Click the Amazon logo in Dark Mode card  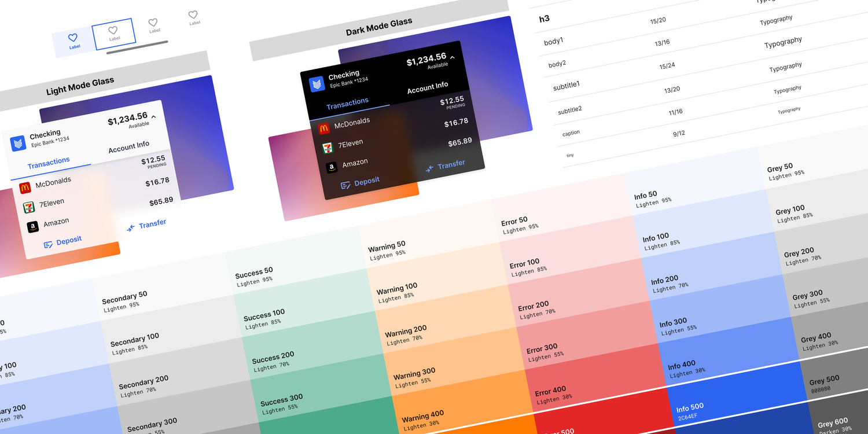click(332, 168)
